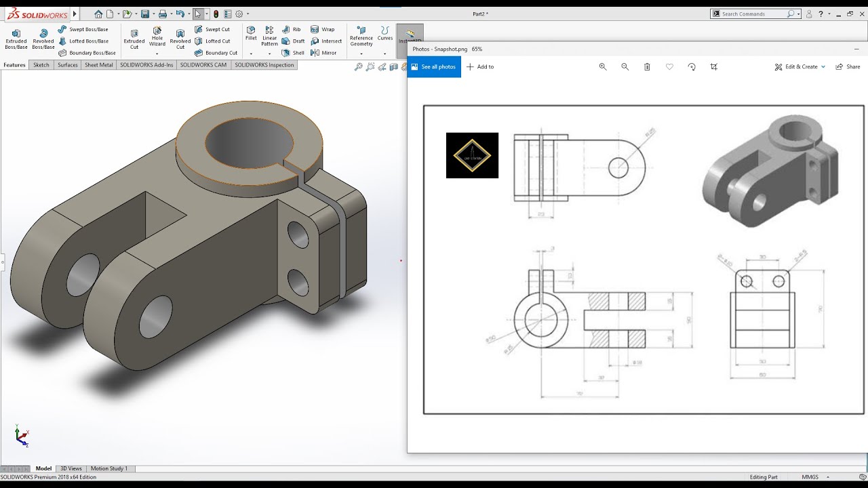Click the Rebuild traffic light icon
This screenshot has height=488, width=868.
216,14
